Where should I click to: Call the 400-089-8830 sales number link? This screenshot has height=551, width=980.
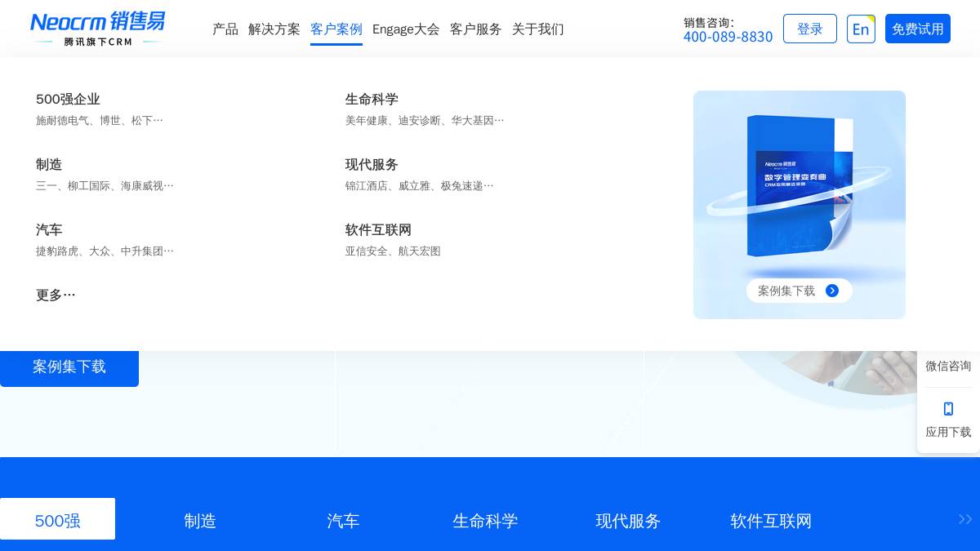pos(728,37)
